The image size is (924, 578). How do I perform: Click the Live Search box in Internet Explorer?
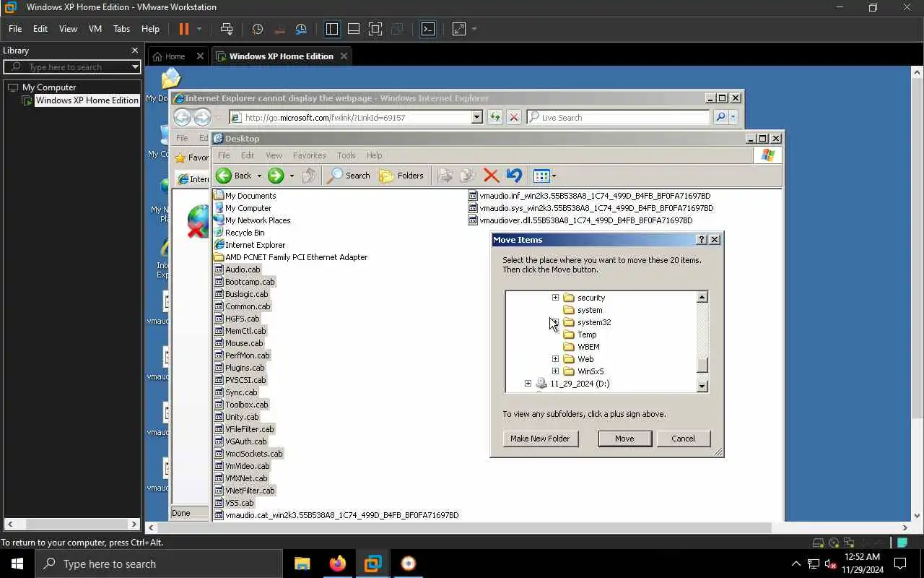tap(619, 118)
